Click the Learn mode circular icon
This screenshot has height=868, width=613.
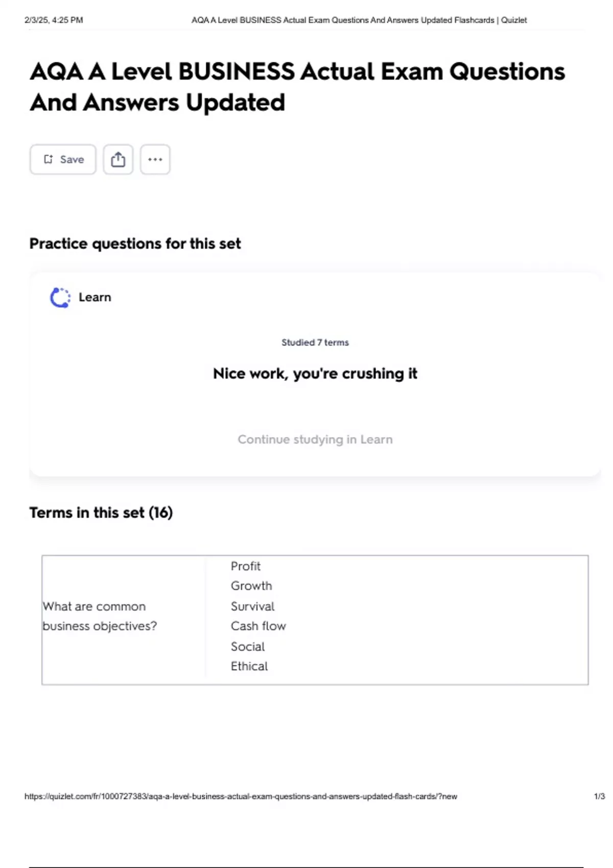(60, 298)
